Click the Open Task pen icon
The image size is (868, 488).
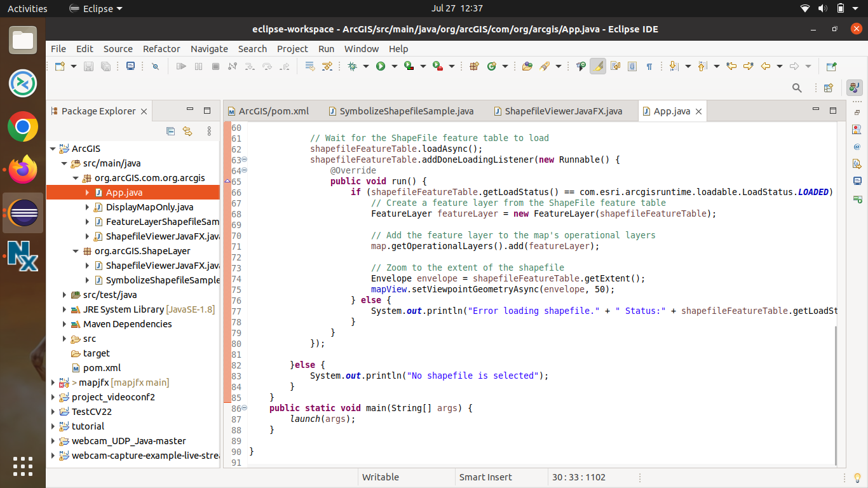point(544,66)
